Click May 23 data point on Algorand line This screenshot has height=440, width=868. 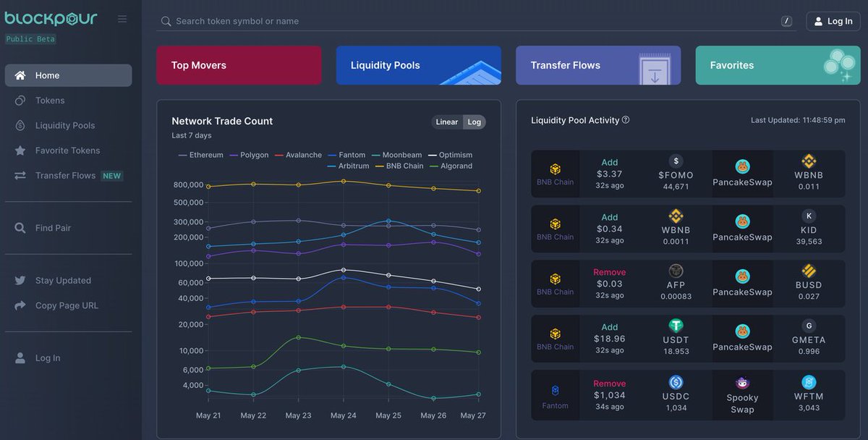pyautogui.click(x=299, y=337)
